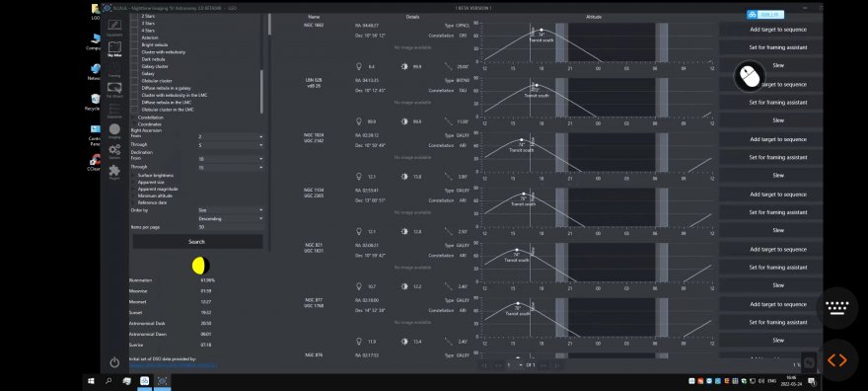The image size is (868, 391).
Task: Open Windows taskbar search icon
Action: (108, 381)
